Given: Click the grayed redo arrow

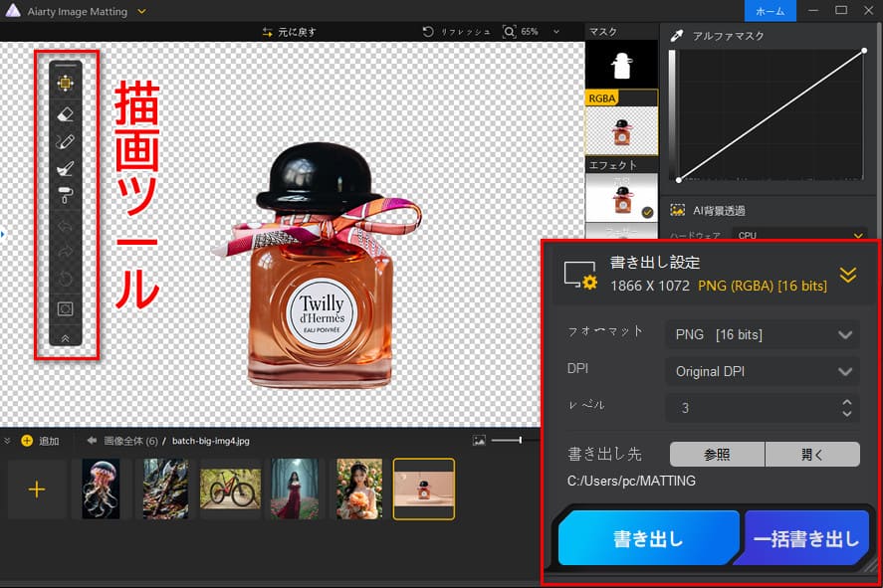Looking at the screenshot, I should [66, 252].
